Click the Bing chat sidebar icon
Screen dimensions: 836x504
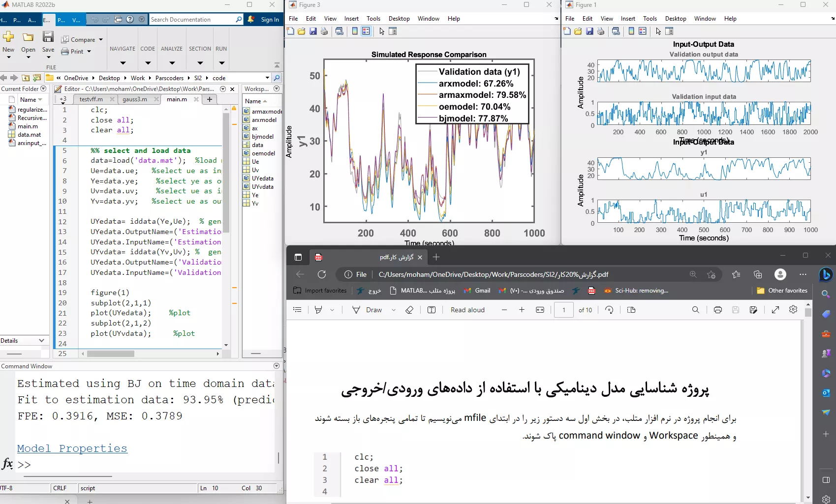pyautogui.click(x=826, y=274)
